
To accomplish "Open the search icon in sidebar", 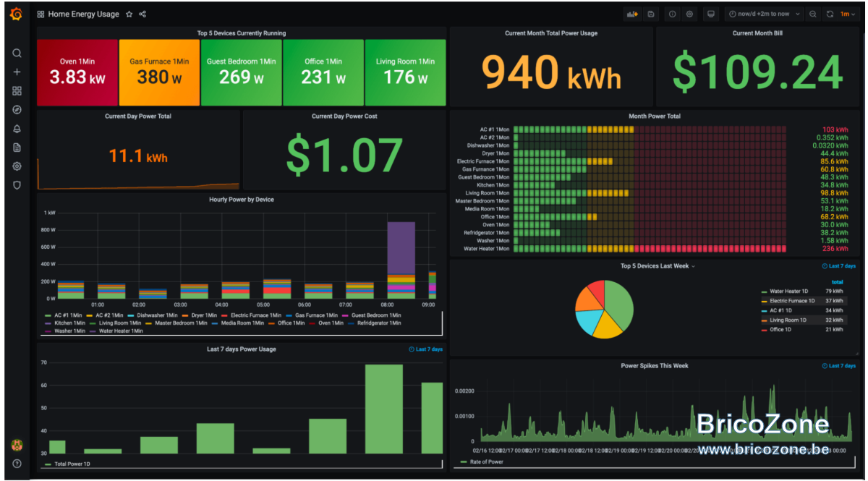I will (17, 53).
